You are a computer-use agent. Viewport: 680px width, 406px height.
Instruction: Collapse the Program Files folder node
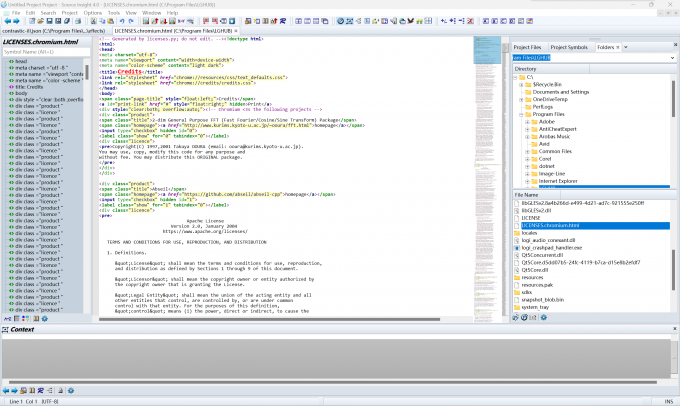(522, 113)
